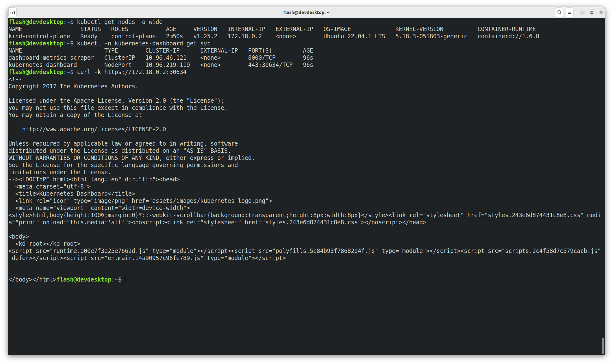Click the kubernetes-dashboard service row name
Screen dimensions: 613x364
pos(43,65)
